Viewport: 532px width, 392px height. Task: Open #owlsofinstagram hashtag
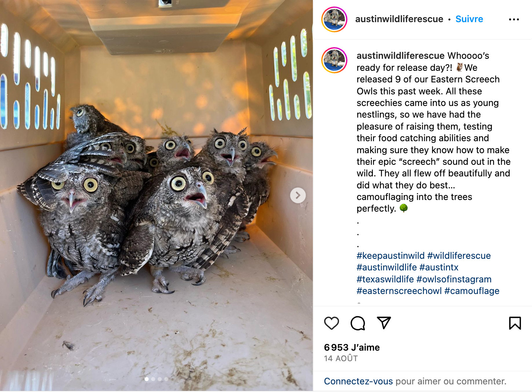[x=454, y=279]
